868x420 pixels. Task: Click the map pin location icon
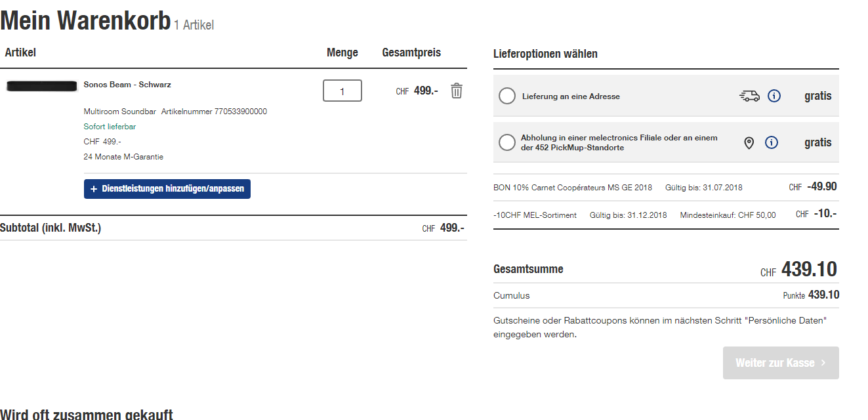pos(749,143)
